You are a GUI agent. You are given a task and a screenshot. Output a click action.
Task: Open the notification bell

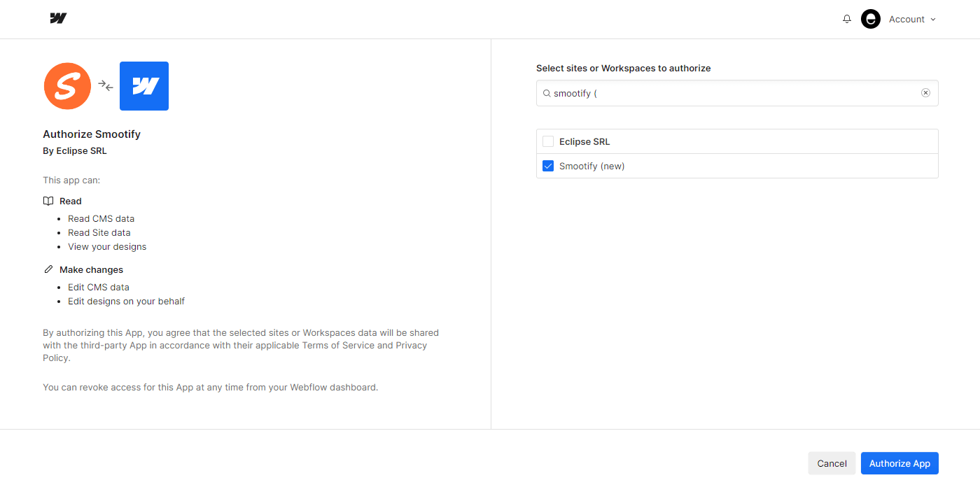tap(847, 19)
